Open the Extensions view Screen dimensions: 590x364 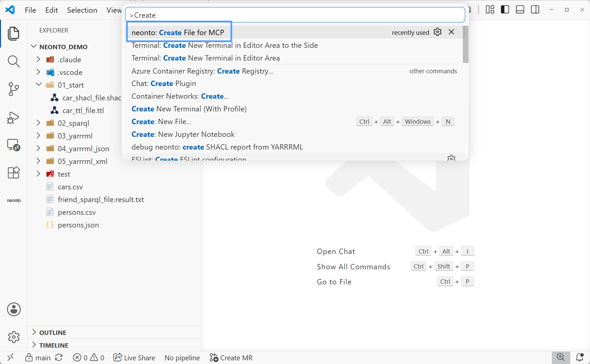point(14,173)
